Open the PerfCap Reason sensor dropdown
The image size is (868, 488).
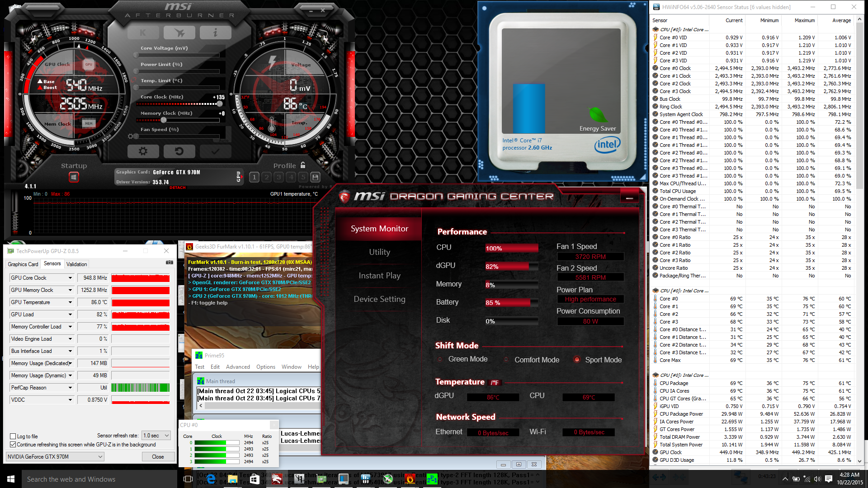coord(70,388)
